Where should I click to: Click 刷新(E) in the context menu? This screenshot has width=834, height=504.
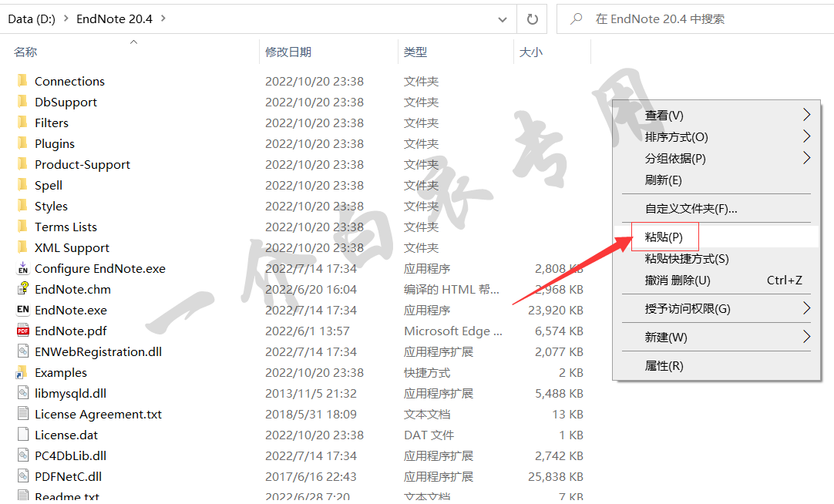(x=663, y=180)
